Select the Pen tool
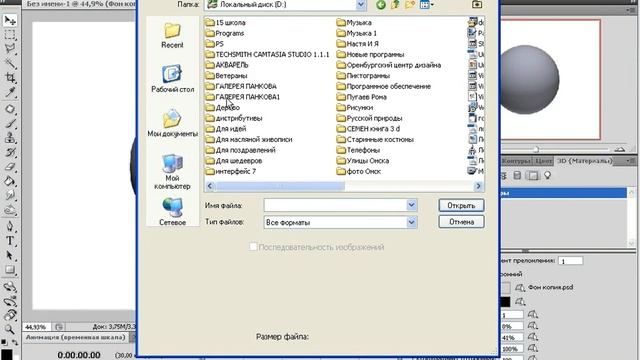Screen dimensions: 640x360 click(x=10, y=227)
